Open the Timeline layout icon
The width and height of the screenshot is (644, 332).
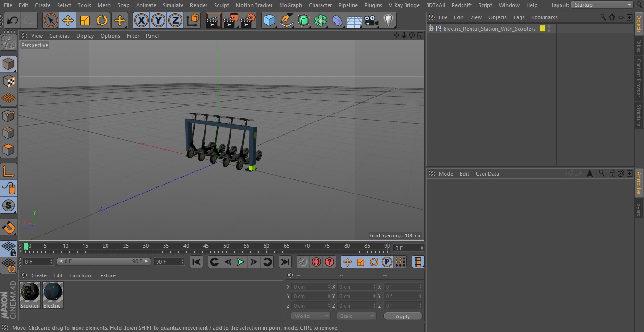point(418,262)
